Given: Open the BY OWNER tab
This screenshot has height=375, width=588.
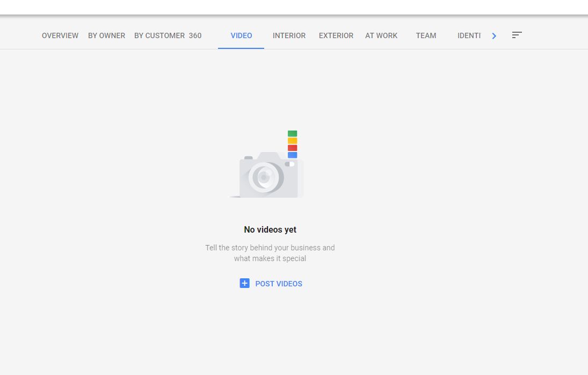Looking at the screenshot, I should pos(106,35).
